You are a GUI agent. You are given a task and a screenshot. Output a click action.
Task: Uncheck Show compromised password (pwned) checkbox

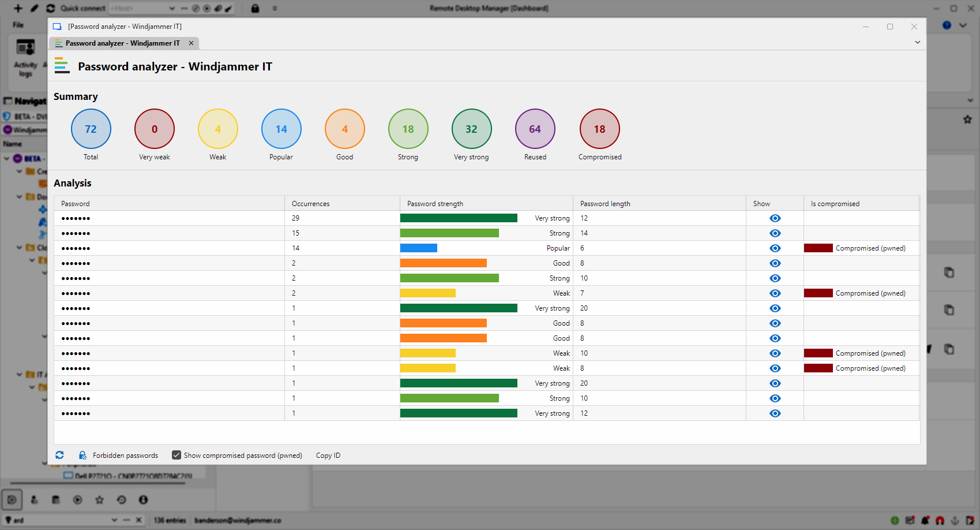coord(177,455)
